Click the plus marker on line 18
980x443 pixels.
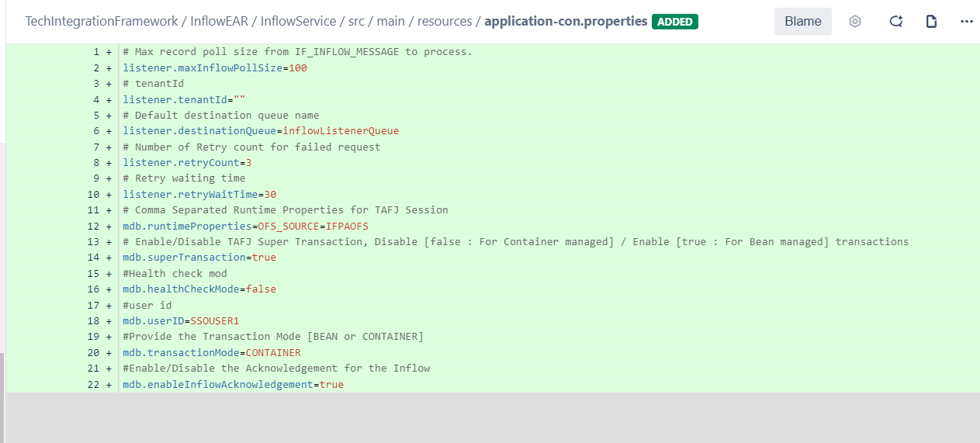click(x=109, y=320)
